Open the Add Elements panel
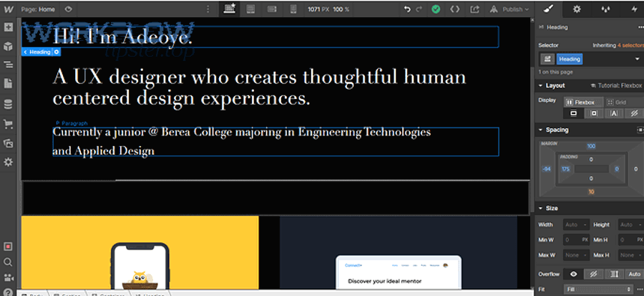The height and width of the screenshot is (296, 644). 8,27
